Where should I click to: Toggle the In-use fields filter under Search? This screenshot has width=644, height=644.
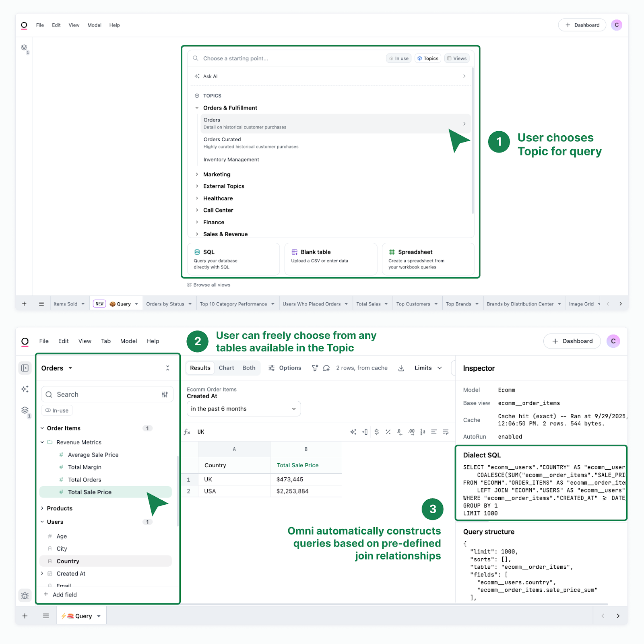click(57, 411)
